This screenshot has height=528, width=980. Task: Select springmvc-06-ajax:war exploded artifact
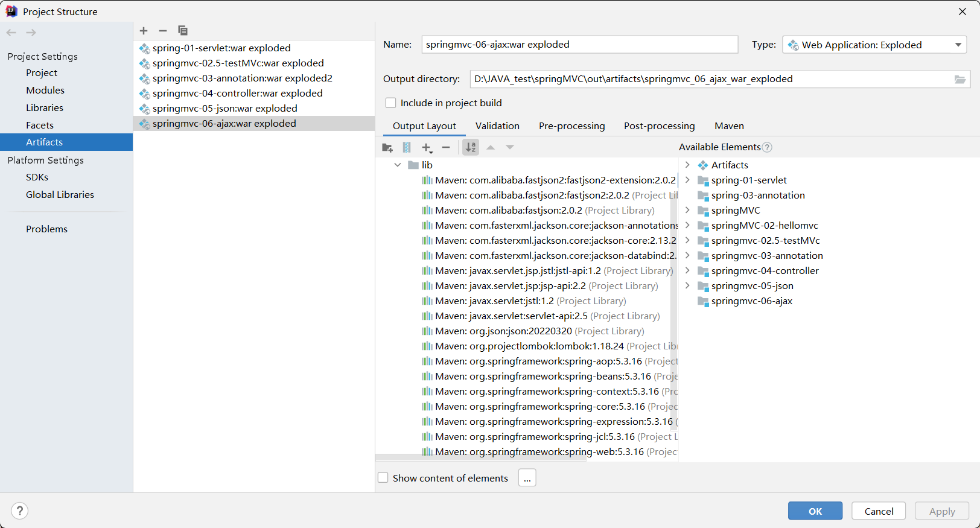[x=253, y=124]
